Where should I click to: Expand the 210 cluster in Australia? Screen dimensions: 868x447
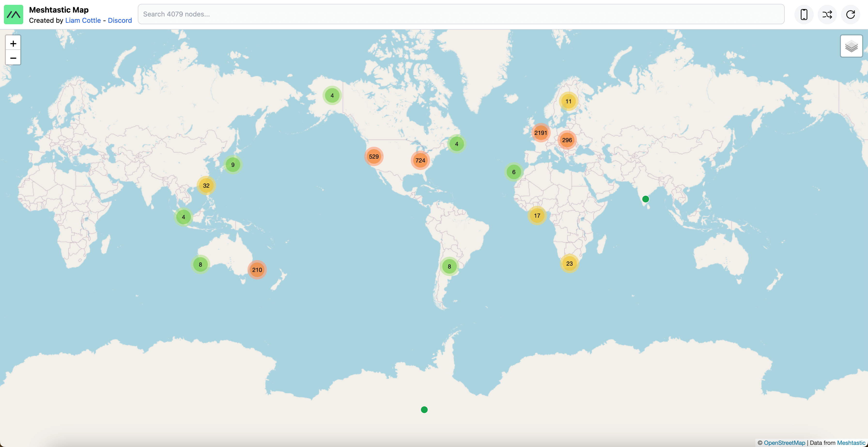(x=257, y=270)
